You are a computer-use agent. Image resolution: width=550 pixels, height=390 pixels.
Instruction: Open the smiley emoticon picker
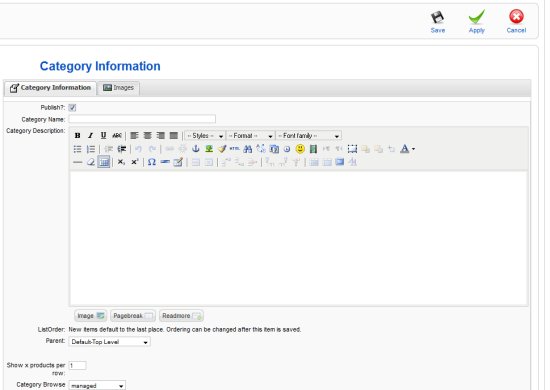(300, 149)
